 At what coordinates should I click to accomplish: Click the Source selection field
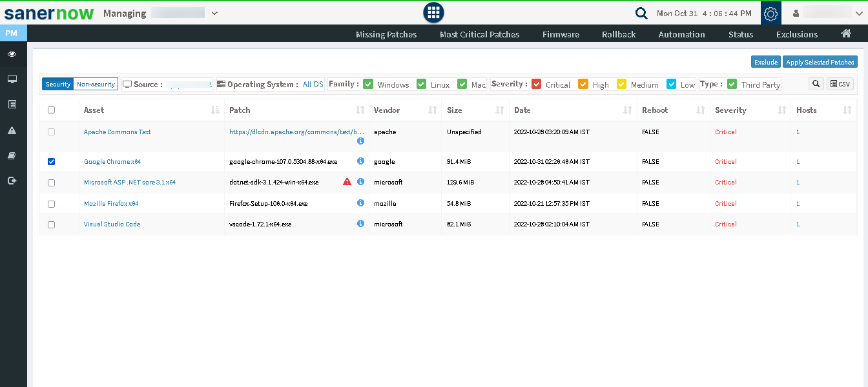pos(189,84)
